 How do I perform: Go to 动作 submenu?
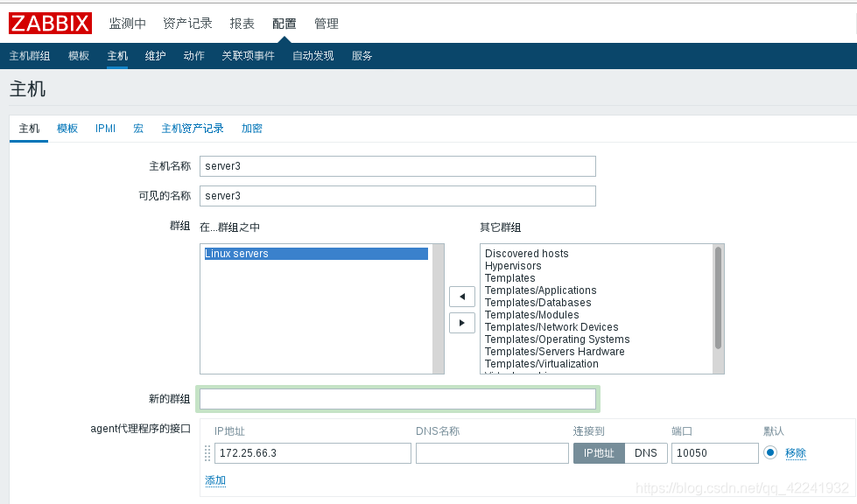193,56
